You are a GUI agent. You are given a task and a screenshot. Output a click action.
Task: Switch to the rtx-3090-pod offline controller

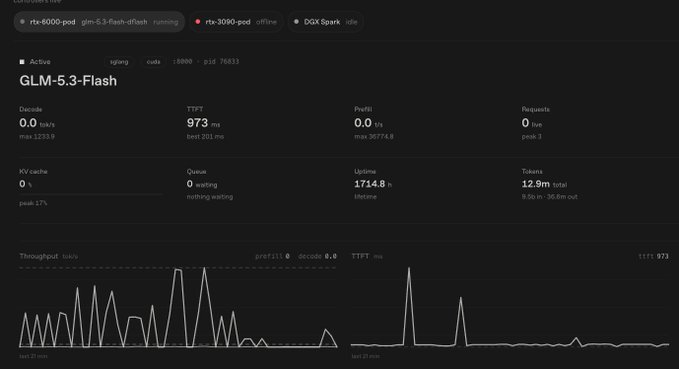point(236,22)
